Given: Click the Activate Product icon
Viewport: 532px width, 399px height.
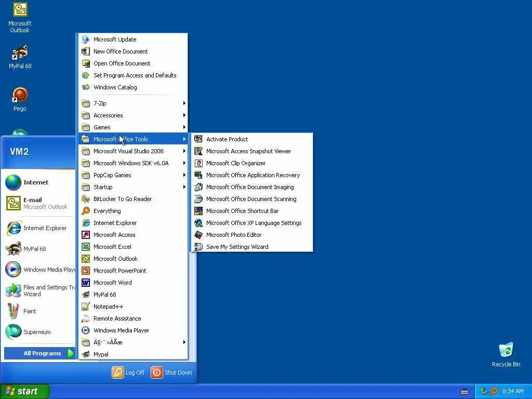Looking at the screenshot, I should click(198, 139).
